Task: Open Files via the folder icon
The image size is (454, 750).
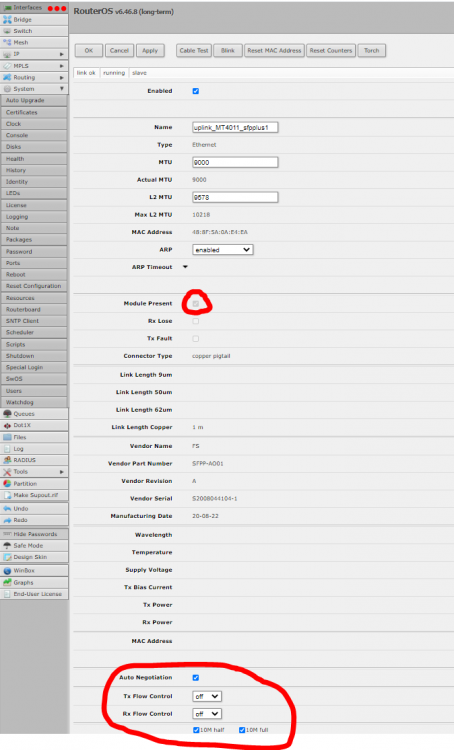Action: pos(7,437)
